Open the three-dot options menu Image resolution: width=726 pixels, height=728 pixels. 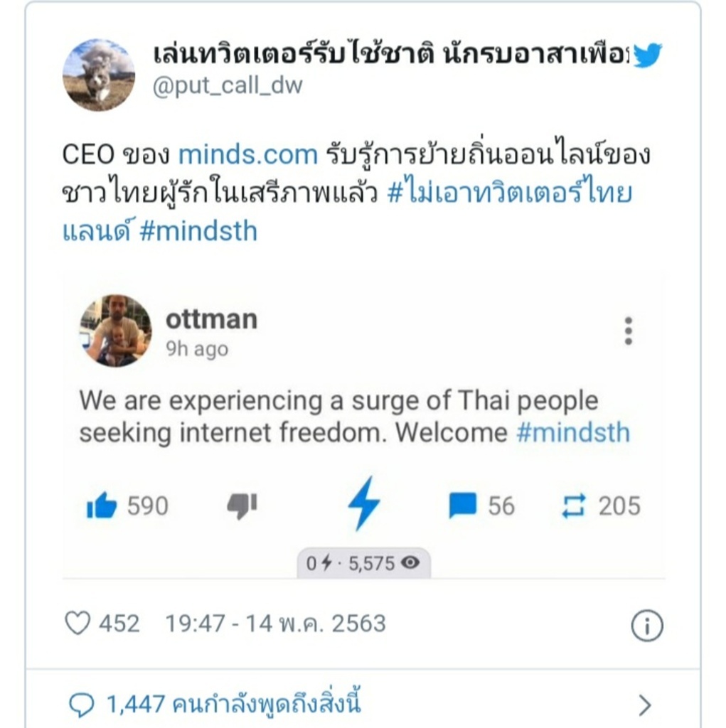(x=628, y=331)
